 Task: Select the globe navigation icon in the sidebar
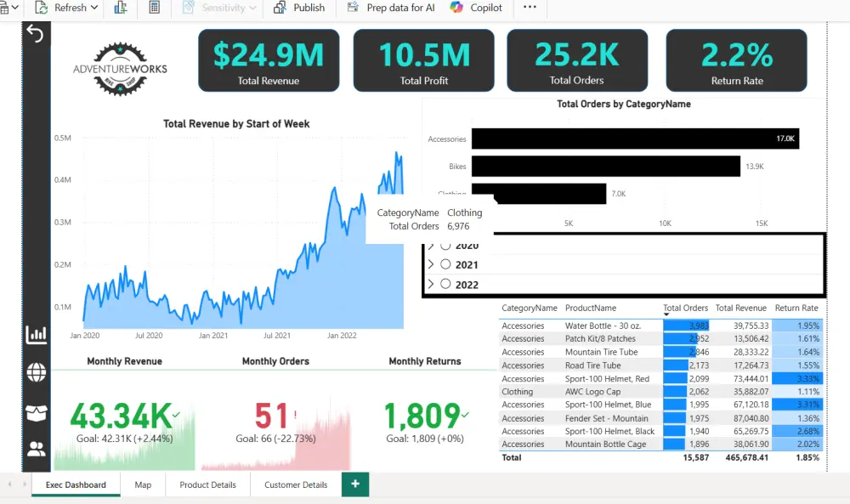point(36,372)
